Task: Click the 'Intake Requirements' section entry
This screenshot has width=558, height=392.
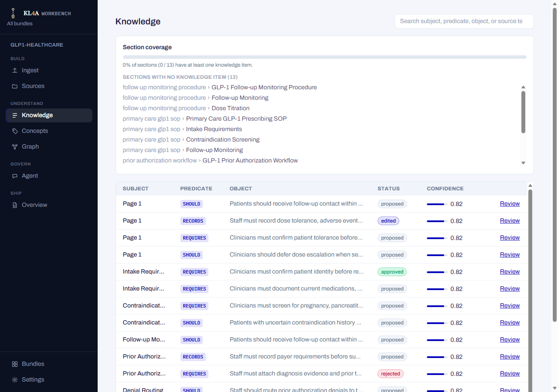Action: [x=214, y=129]
